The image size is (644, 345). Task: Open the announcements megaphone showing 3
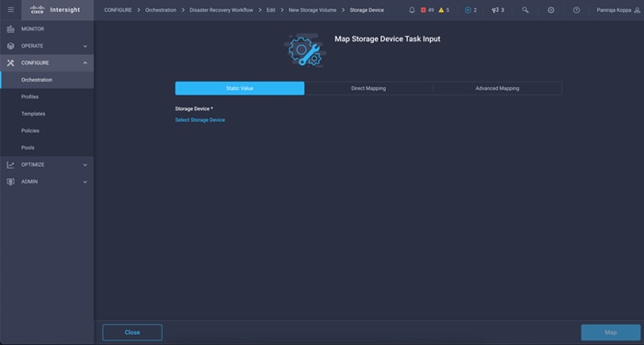(498, 10)
